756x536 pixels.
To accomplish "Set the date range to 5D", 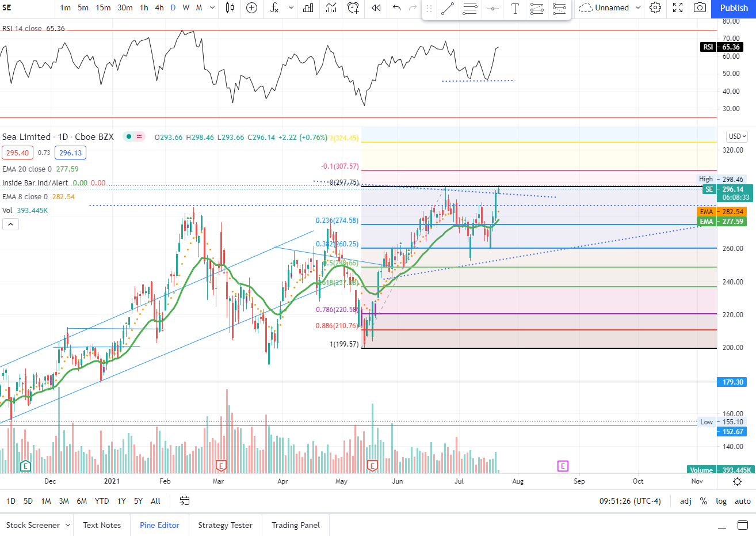I will [x=28, y=501].
